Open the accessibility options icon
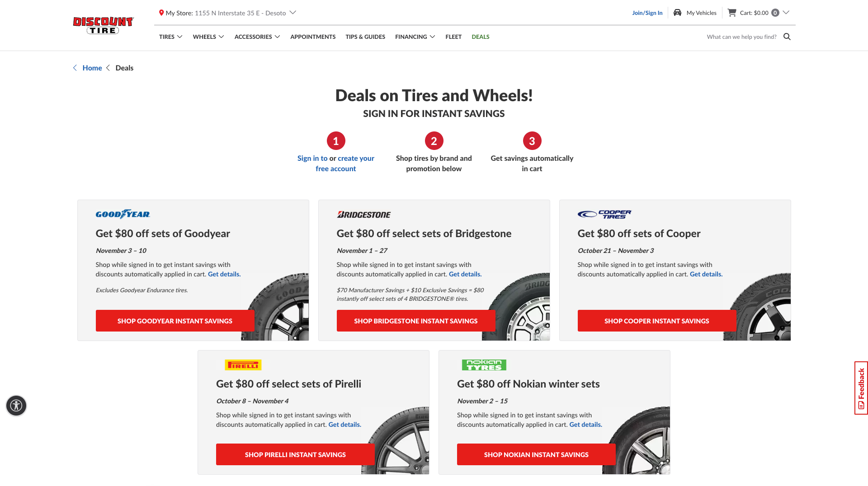 pos(16,406)
